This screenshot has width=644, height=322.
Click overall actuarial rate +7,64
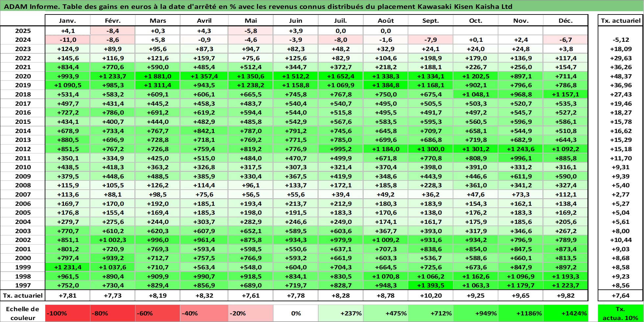[621, 296]
